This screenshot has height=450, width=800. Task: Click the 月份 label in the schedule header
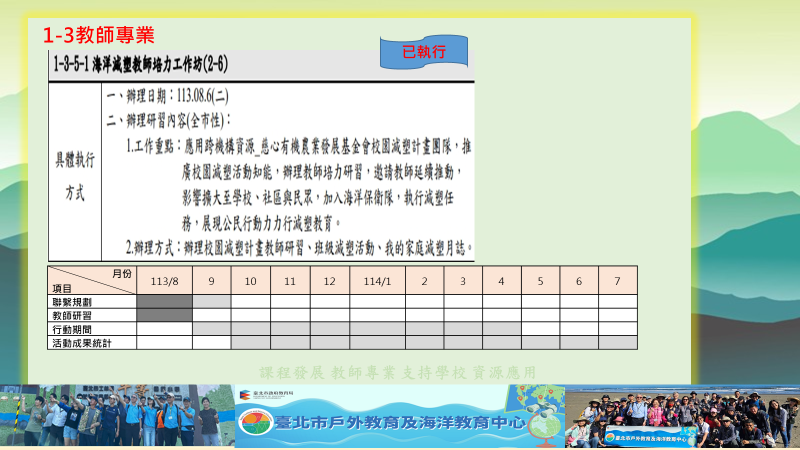pos(121,274)
